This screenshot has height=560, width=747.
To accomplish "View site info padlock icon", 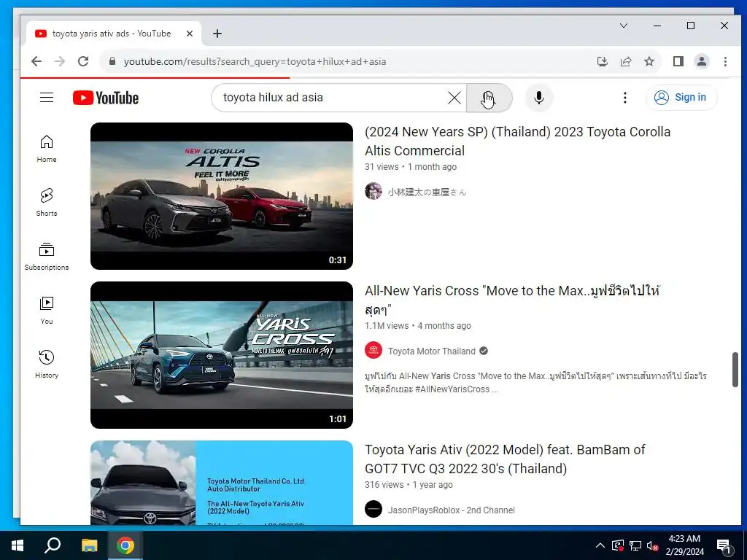I will pyautogui.click(x=112, y=61).
